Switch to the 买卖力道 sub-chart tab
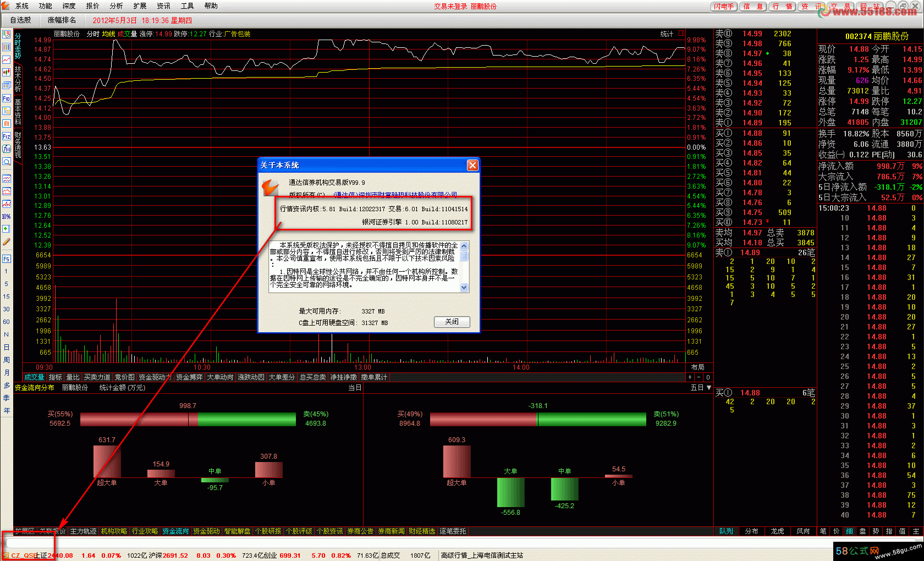Image resolution: width=924 pixels, height=561 pixels. pos(97,377)
